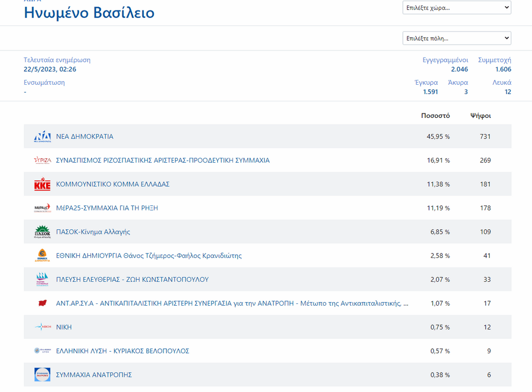This screenshot has height=392, width=532.
Task: Click the percentage '2,07 %'
Action: tap(440, 280)
